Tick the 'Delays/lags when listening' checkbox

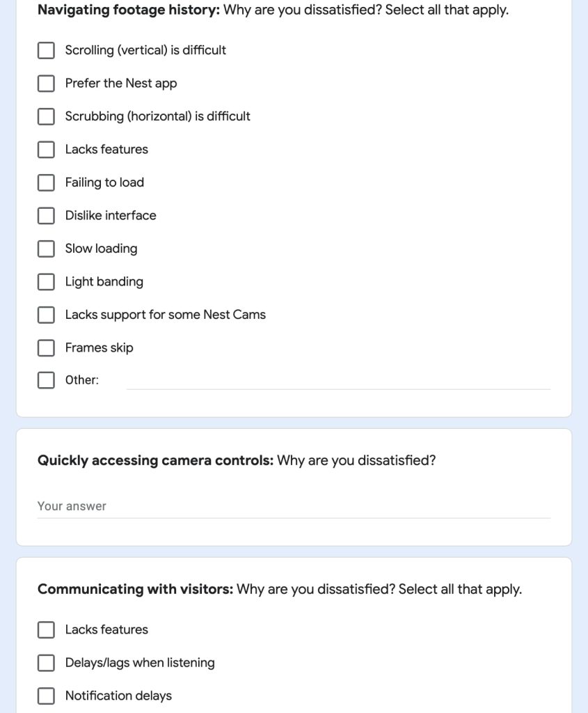(x=46, y=663)
